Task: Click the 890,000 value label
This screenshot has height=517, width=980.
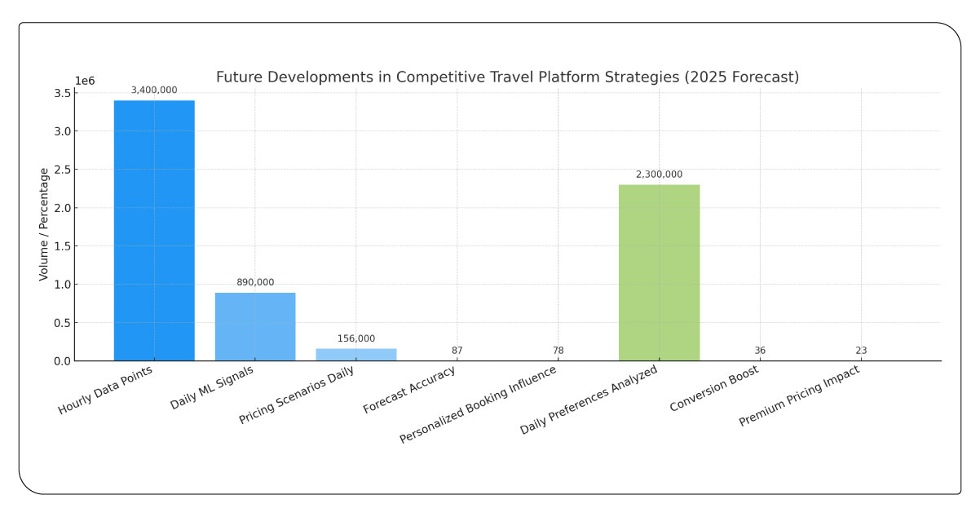Action: [254, 282]
